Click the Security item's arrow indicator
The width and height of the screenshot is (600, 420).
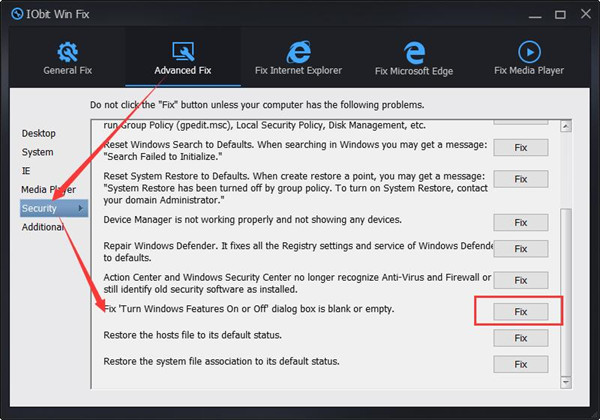point(81,208)
